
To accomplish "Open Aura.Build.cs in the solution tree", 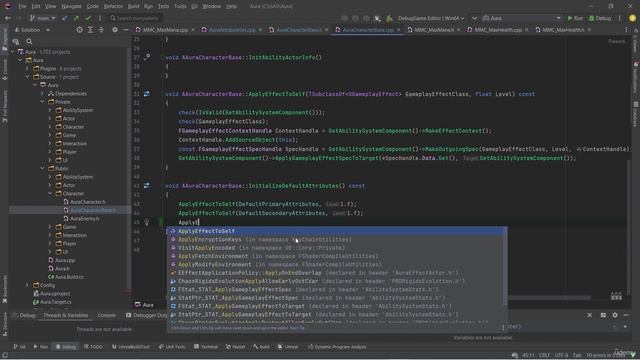I will pyautogui.click(x=66, y=277).
